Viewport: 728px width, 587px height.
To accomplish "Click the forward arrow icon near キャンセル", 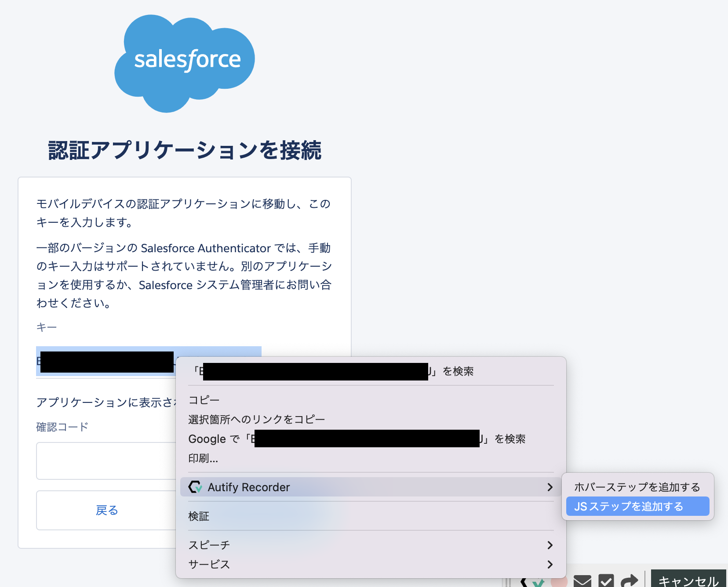I will (630, 580).
